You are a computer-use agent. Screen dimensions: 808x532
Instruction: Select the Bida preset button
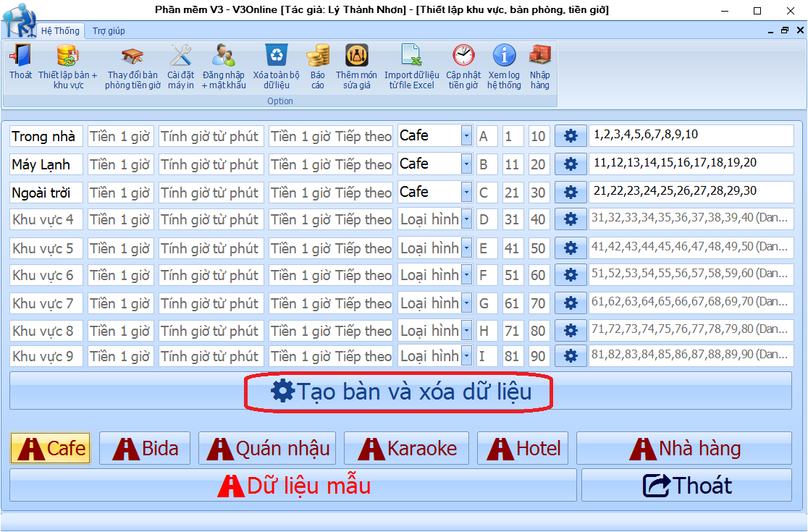pyautogui.click(x=144, y=449)
